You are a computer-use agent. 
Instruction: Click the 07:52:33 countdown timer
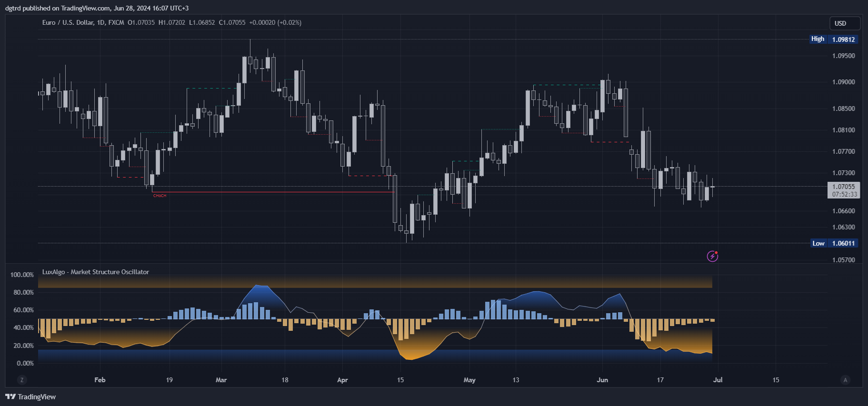(844, 194)
